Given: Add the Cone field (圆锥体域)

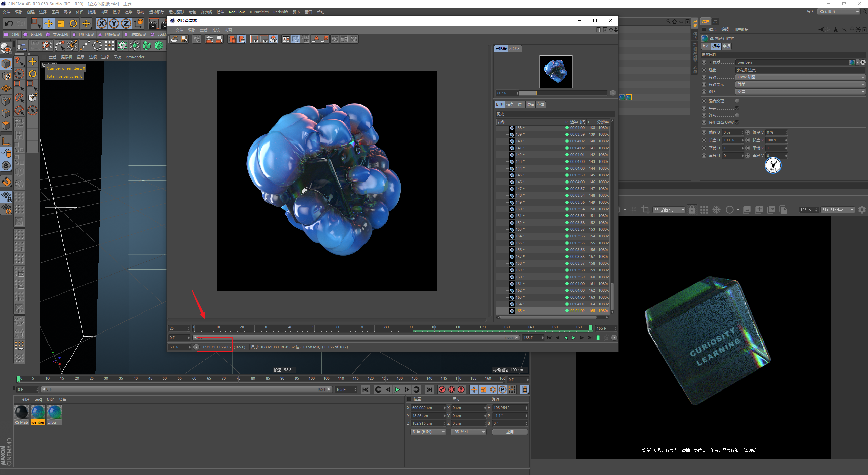Looking at the screenshot, I should point(109,35).
